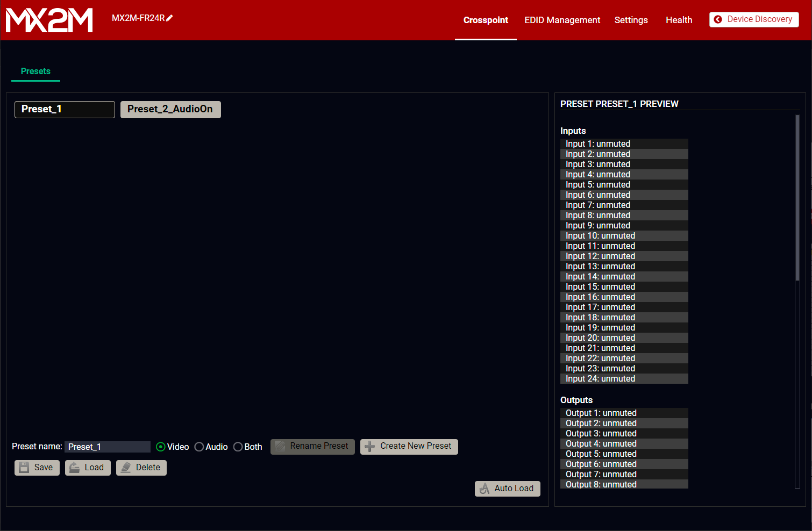Click the row Input 12: unmuted
This screenshot has width=812, height=531.
coord(624,256)
